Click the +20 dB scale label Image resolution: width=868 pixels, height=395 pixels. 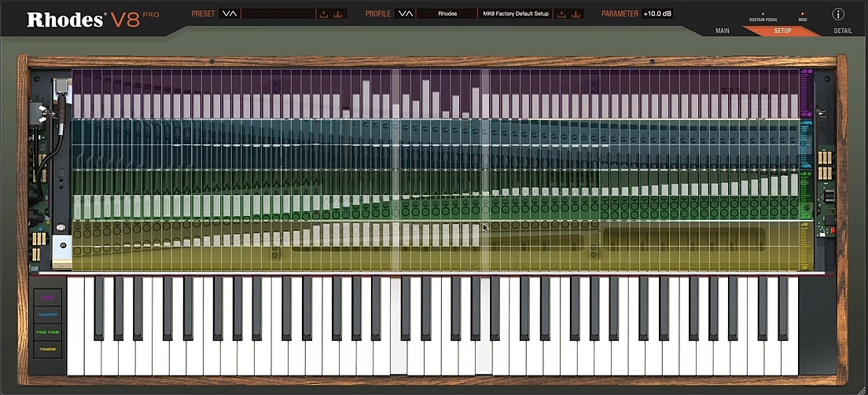pyautogui.click(x=807, y=71)
